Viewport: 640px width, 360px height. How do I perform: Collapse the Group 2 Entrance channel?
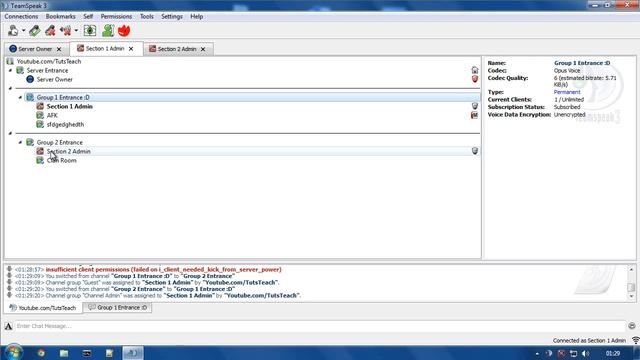[x=20, y=142]
